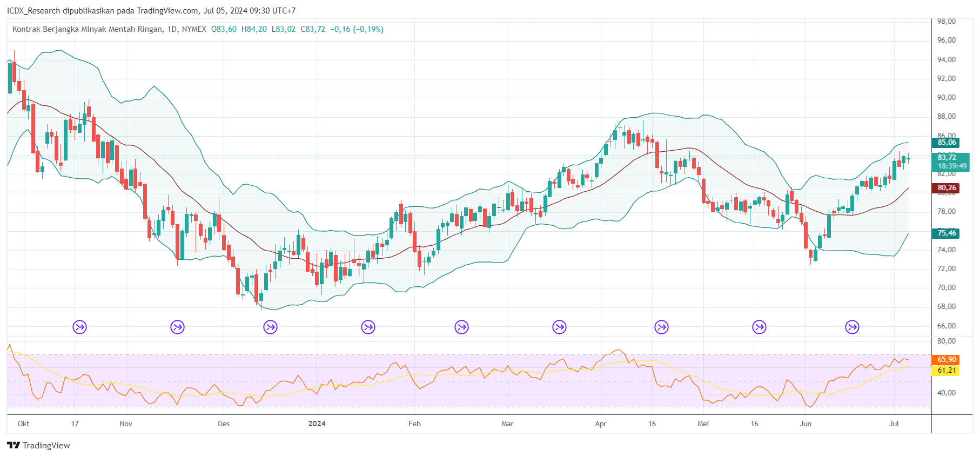The height and width of the screenshot is (457, 980).
Task: Click the price axis label '78,00'
Action: [947, 211]
